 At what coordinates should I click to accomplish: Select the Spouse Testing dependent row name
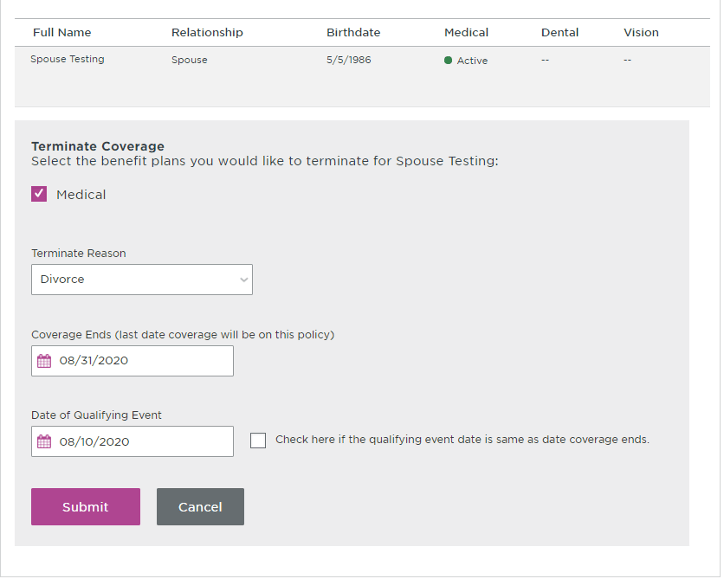(x=67, y=59)
